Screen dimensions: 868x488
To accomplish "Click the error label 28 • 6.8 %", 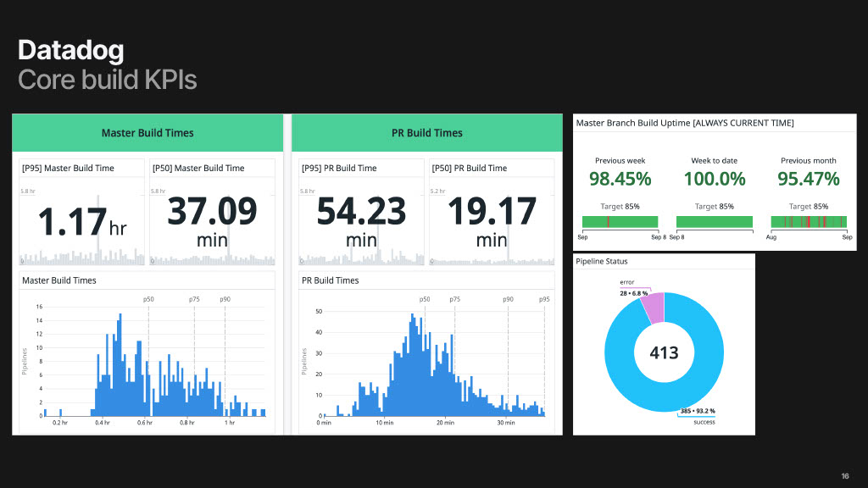I will tap(634, 293).
